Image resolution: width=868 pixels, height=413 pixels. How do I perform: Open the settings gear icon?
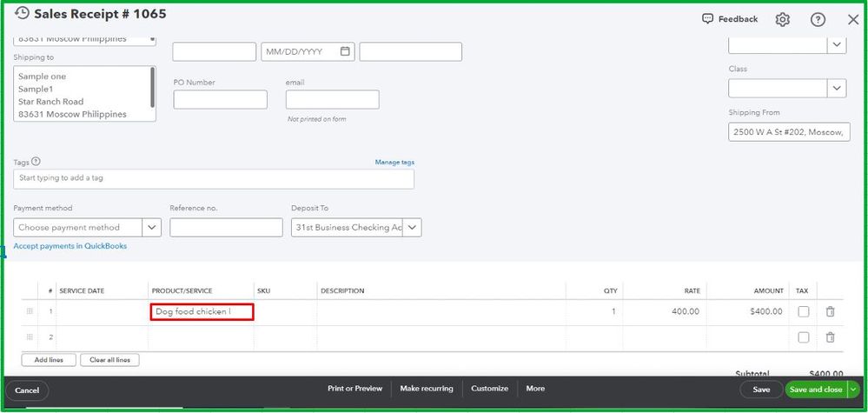click(782, 19)
